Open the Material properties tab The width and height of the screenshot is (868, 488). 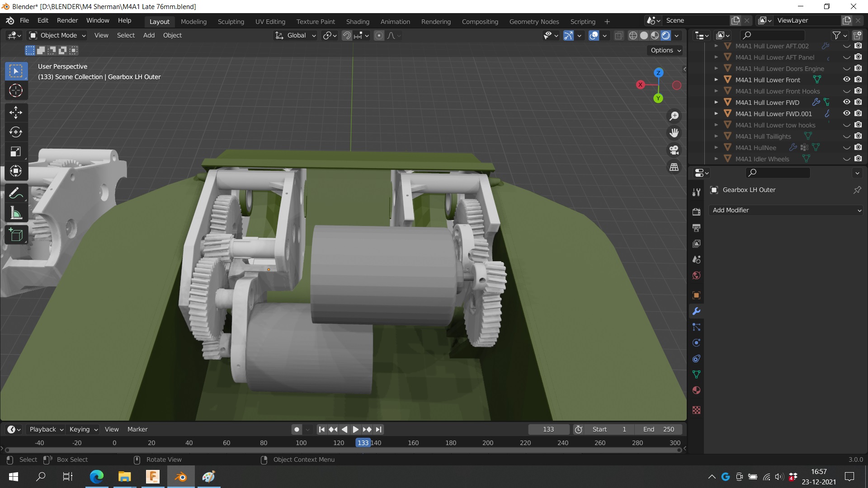click(x=696, y=390)
